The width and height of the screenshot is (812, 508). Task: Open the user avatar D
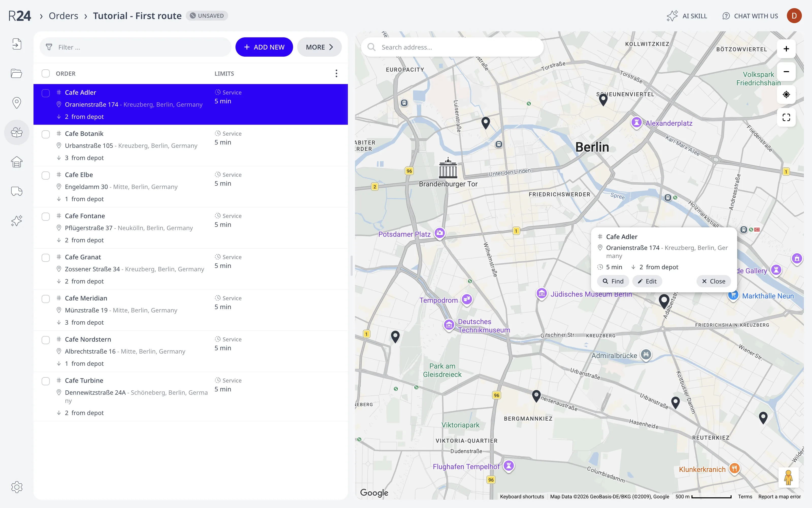point(794,16)
